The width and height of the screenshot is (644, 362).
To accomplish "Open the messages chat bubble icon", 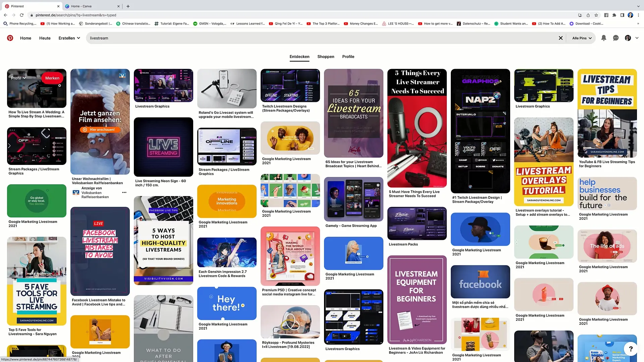I will 615,38.
